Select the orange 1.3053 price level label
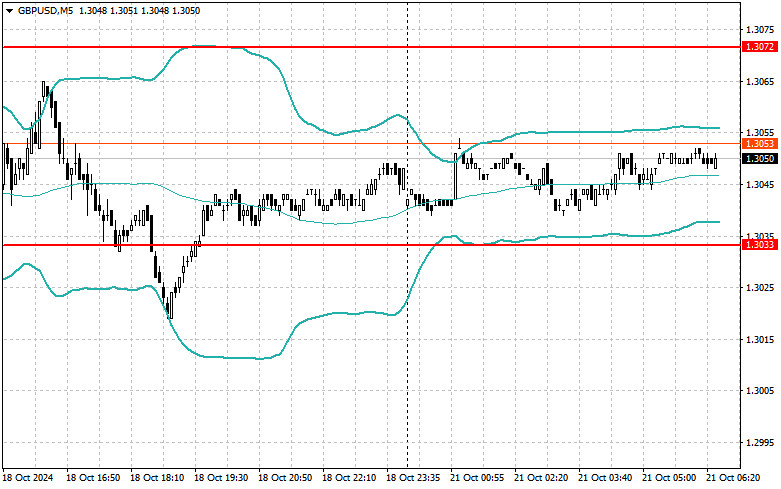The width and height of the screenshot is (781, 489). [760, 144]
